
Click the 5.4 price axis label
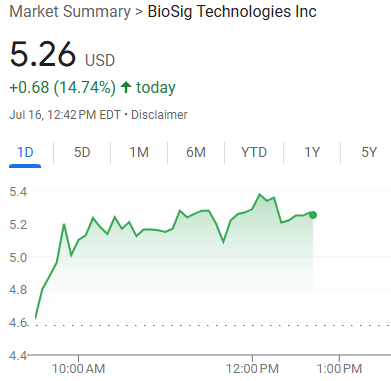pyautogui.click(x=18, y=192)
